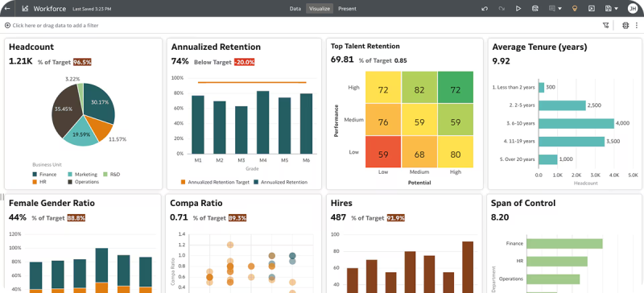Switch to the Data tab
644x293 pixels.
point(295,9)
